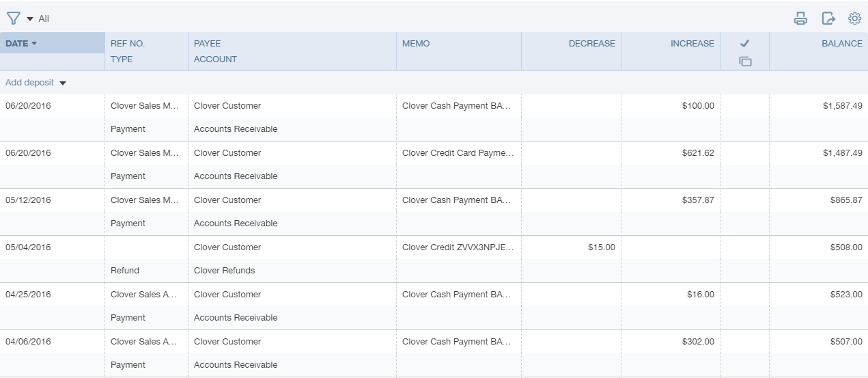This screenshot has height=378, width=868.
Task: Click Clover Customer payee on 05/04/2016 row
Action: coord(227,247)
